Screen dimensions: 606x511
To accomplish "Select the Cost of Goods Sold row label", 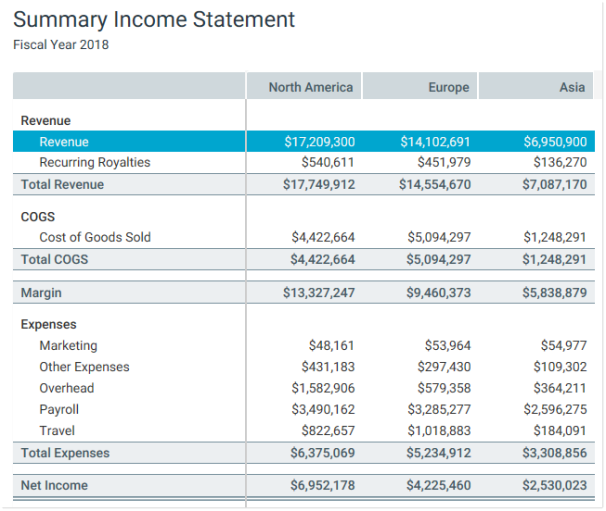I will (95, 237).
